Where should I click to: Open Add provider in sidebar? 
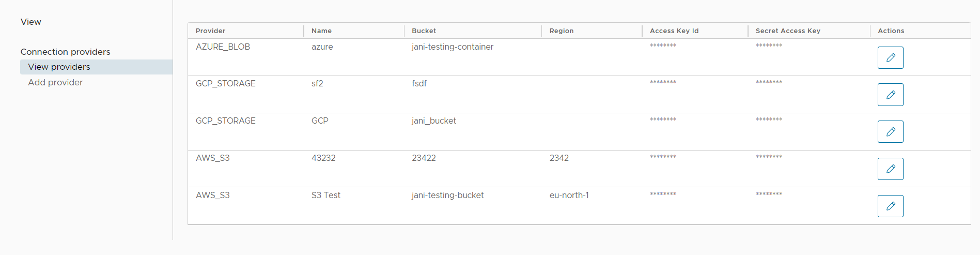pos(55,82)
